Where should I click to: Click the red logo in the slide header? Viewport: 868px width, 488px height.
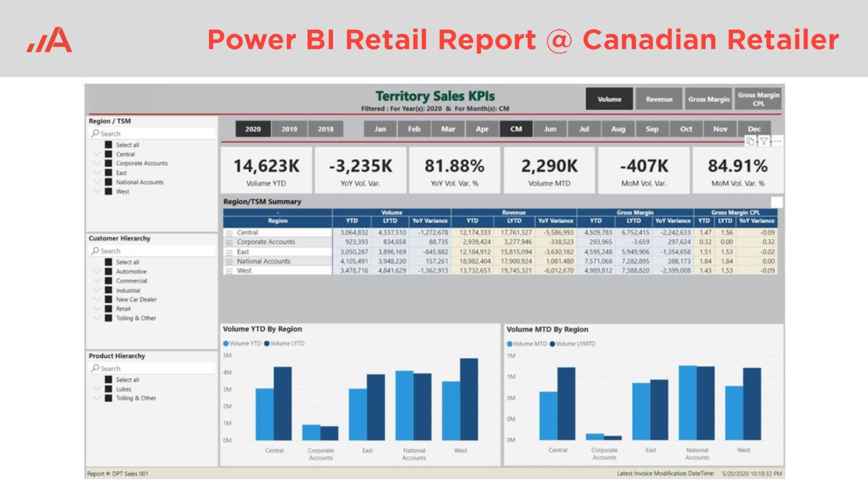coord(50,40)
